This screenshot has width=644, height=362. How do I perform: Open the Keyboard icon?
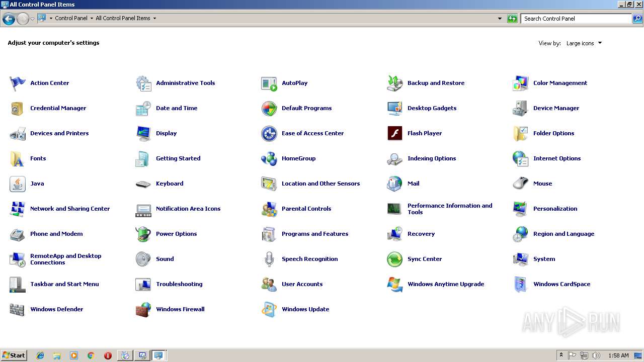pyautogui.click(x=143, y=184)
